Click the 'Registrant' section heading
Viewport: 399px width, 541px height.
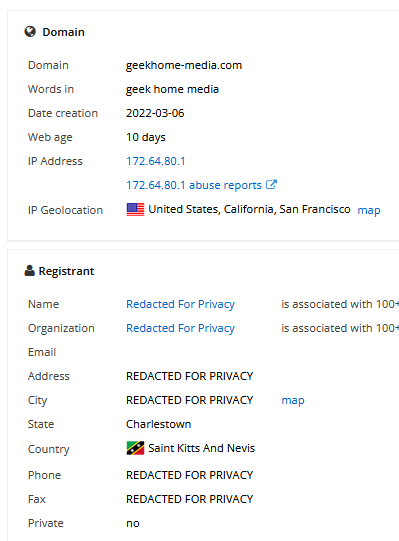pos(66,271)
